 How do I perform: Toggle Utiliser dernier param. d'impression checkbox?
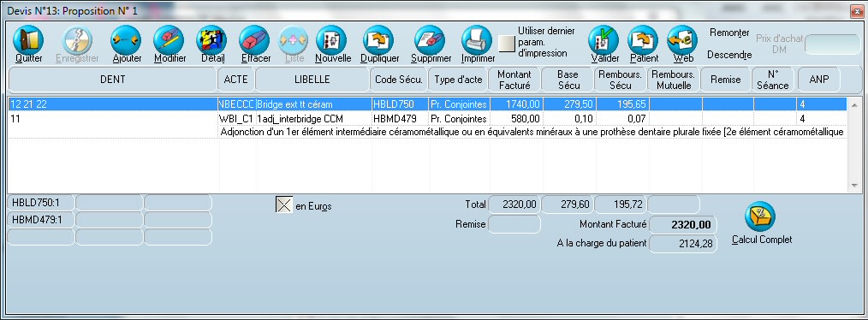click(x=507, y=43)
